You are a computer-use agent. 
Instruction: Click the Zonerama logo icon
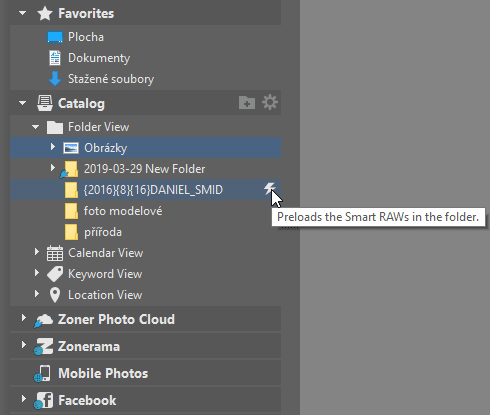pyautogui.click(x=43, y=347)
